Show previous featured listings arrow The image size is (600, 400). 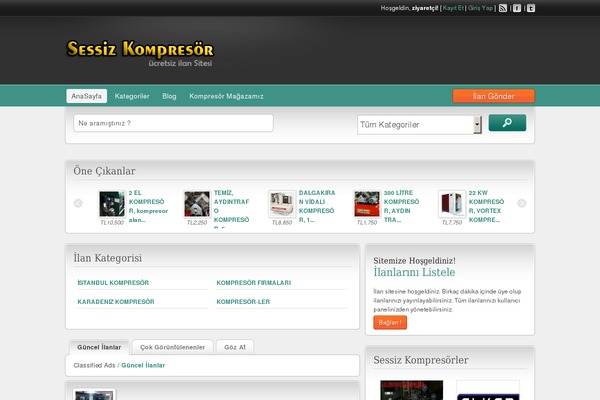[x=78, y=203]
